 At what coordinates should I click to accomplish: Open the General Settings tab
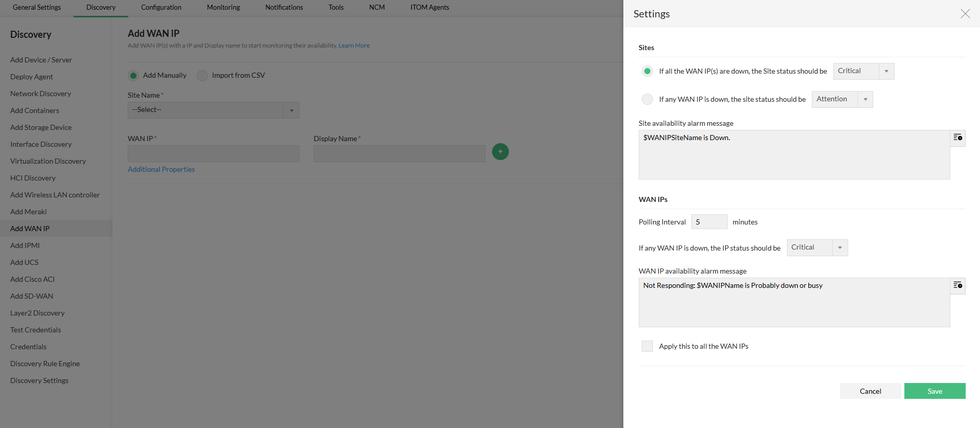click(x=37, y=8)
